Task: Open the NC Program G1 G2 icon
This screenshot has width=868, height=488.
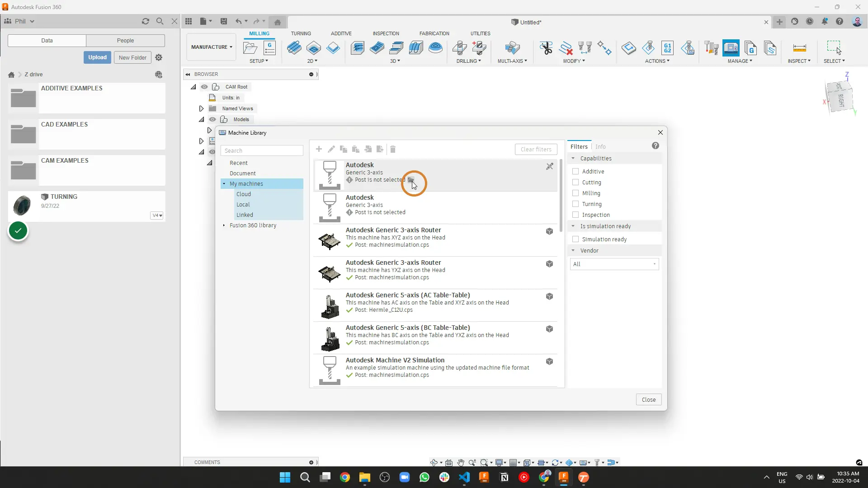Action: point(668,48)
